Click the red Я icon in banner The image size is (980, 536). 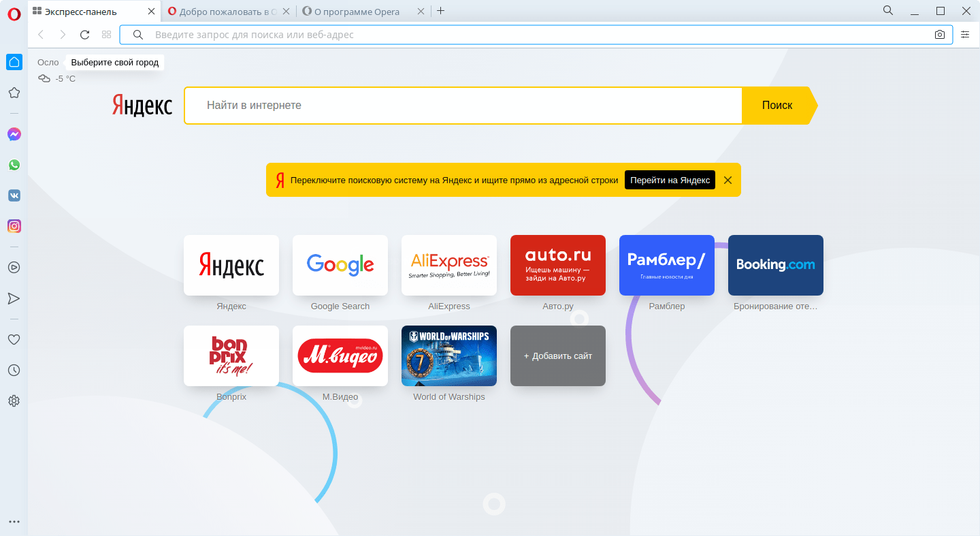coord(280,180)
